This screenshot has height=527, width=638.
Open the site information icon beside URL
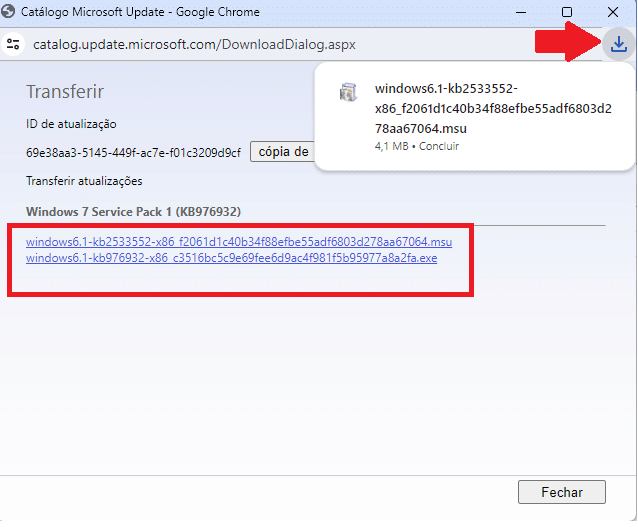coord(14,44)
